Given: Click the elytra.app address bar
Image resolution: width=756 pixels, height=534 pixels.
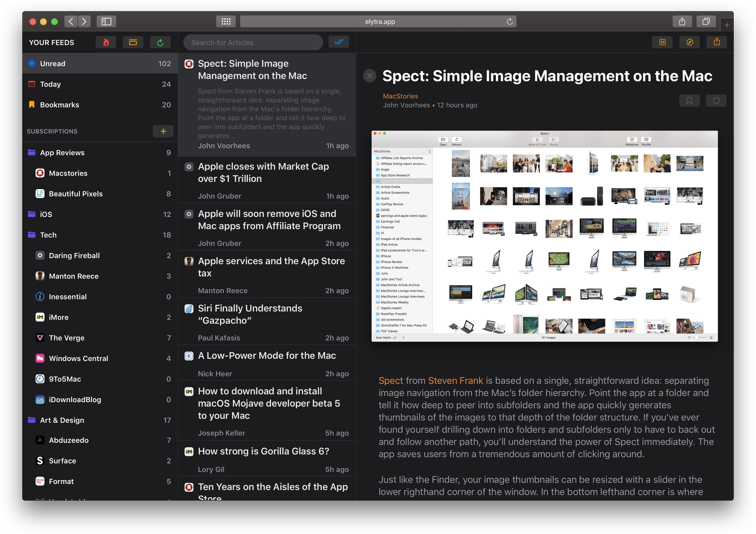Looking at the screenshot, I should [x=378, y=21].
